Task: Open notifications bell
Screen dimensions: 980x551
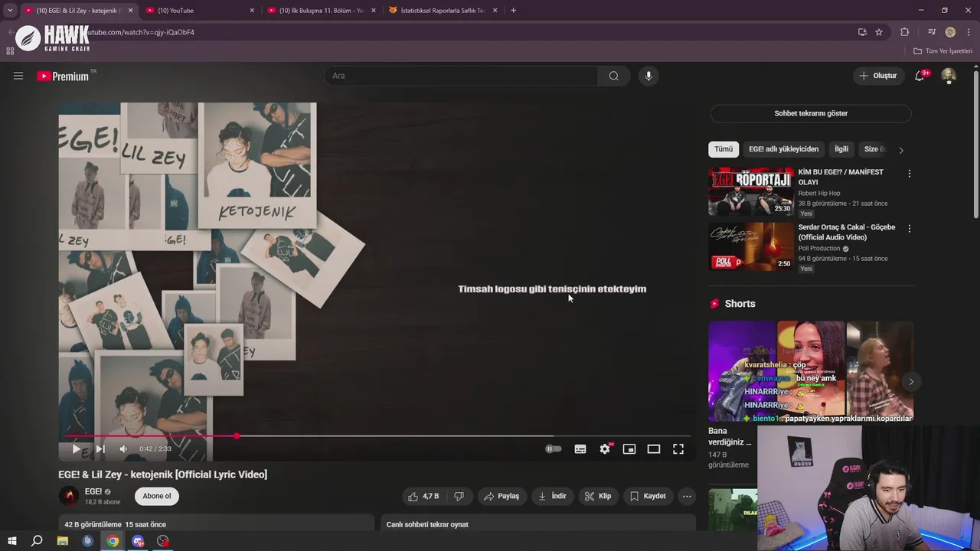Action: click(x=920, y=76)
